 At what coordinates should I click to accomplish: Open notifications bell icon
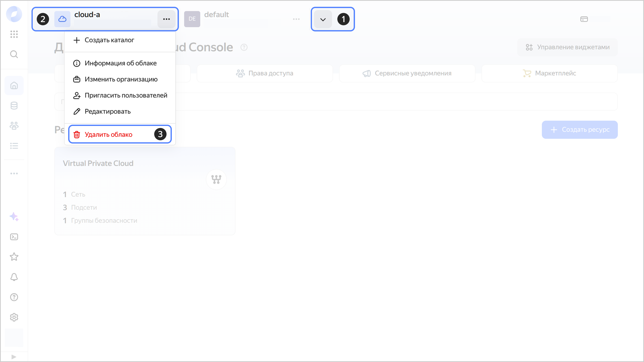(x=14, y=277)
